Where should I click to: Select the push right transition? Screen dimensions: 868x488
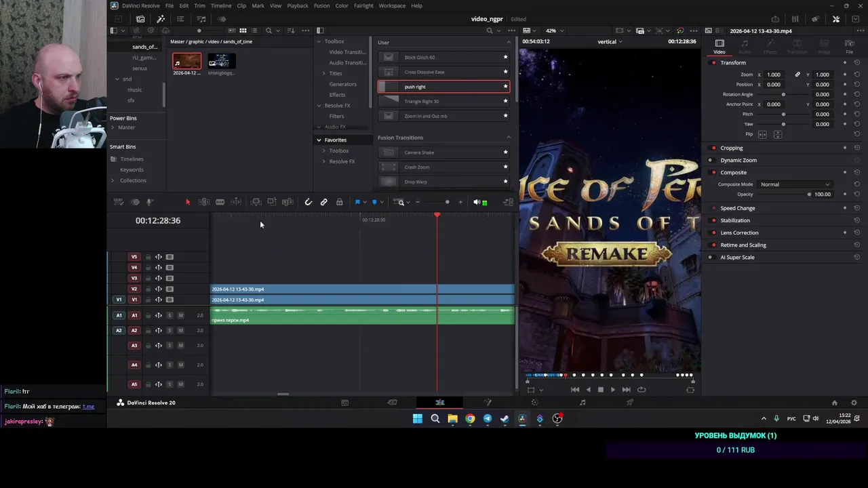pyautogui.click(x=443, y=87)
